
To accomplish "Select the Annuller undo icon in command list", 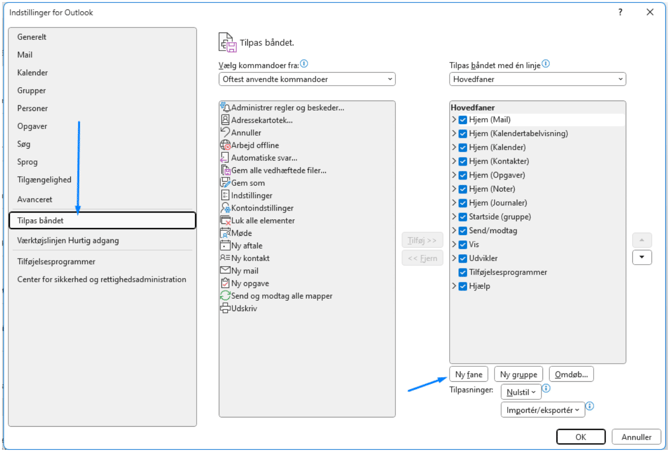I will point(225,132).
